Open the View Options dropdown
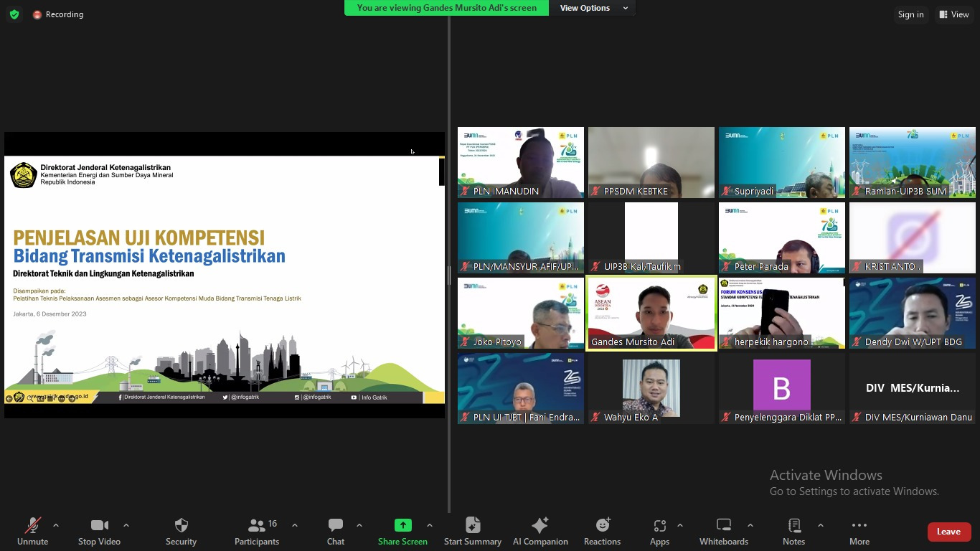Image resolution: width=980 pixels, height=551 pixels. 593,8
